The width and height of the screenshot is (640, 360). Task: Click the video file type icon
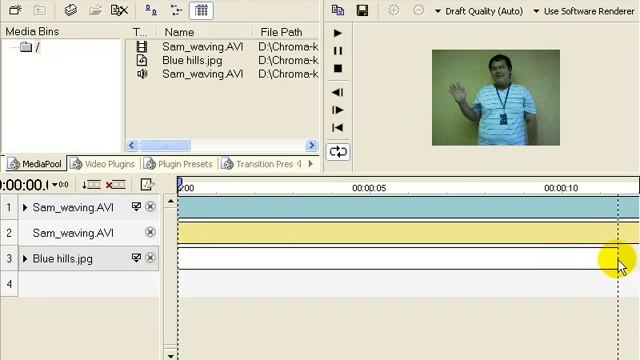(x=142, y=47)
